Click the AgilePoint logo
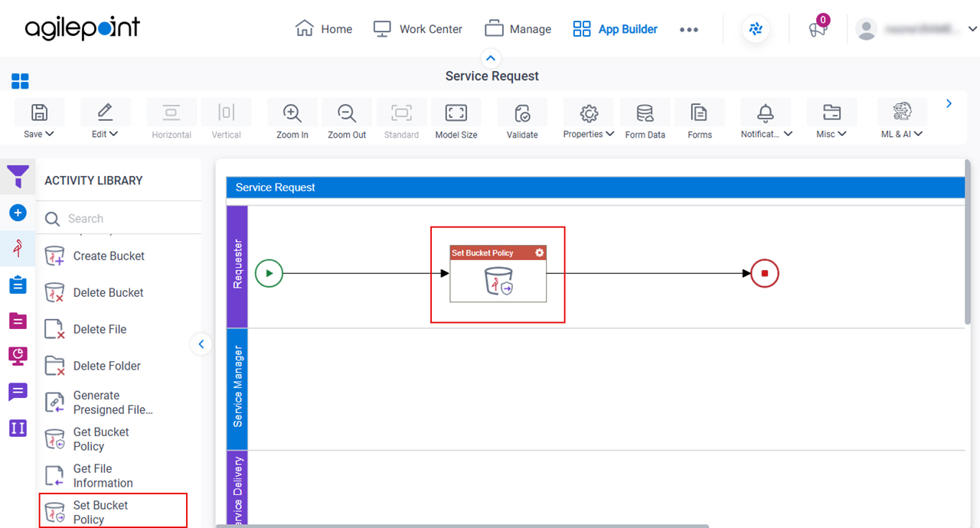This screenshot has width=980, height=528. [x=83, y=28]
